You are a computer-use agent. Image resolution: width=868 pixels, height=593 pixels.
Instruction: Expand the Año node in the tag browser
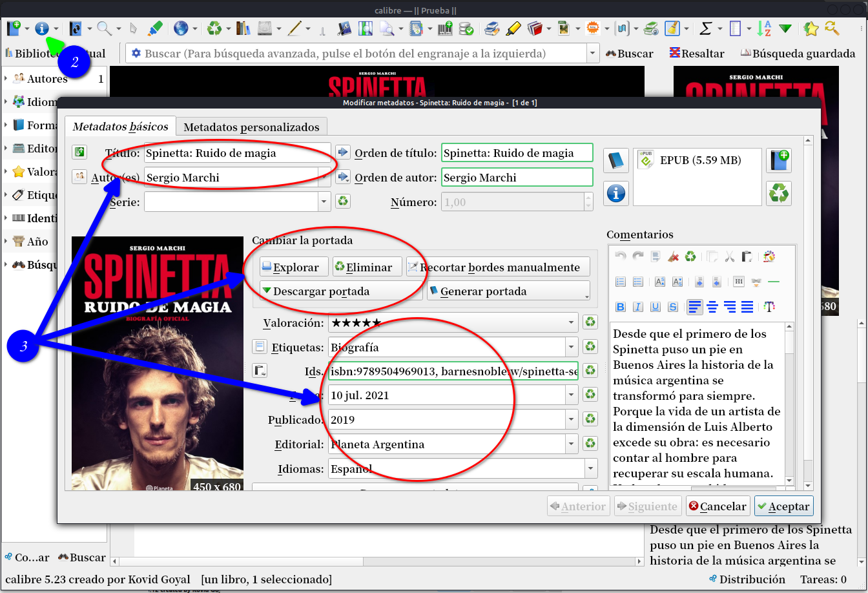point(6,242)
